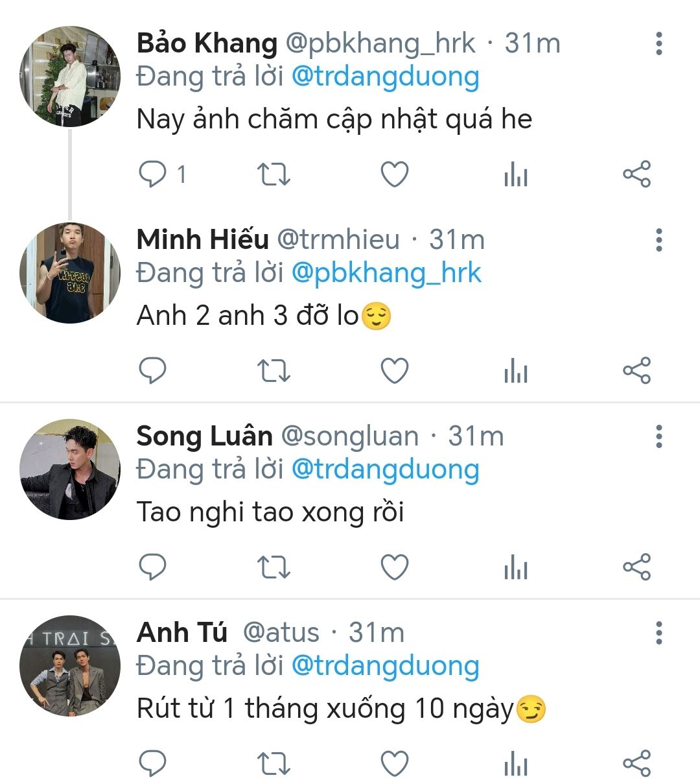Reply to Minh Hiếu's tweet

(154, 371)
